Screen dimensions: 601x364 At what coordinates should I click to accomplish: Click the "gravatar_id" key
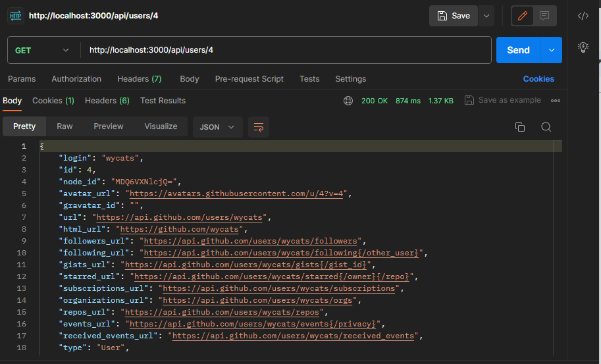pyautogui.click(x=89, y=205)
